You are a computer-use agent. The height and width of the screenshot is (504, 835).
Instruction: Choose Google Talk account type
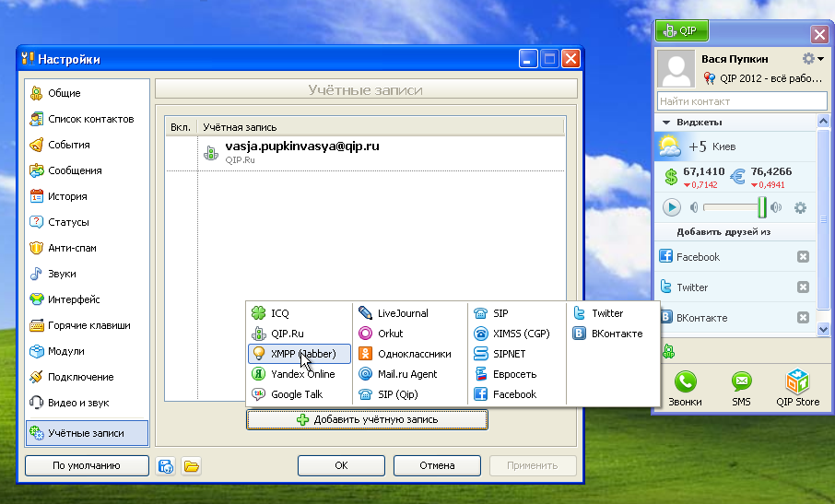point(300,394)
